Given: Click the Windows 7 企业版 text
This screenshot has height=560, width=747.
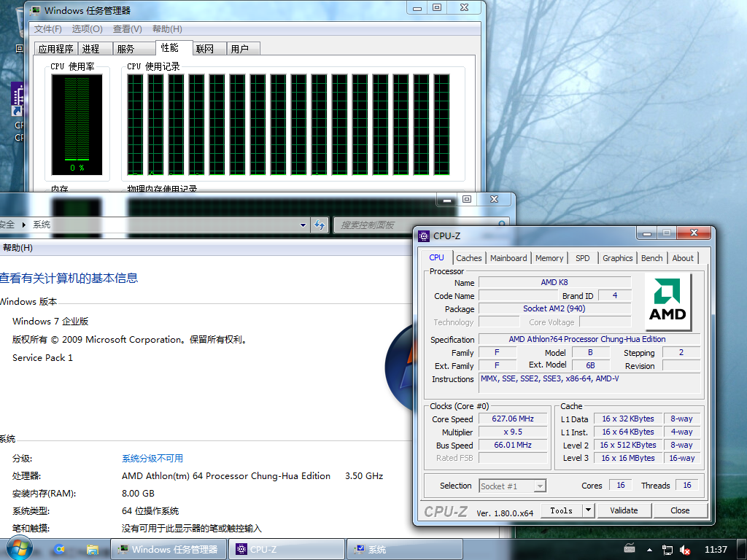Looking at the screenshot, I should point(50,321).
